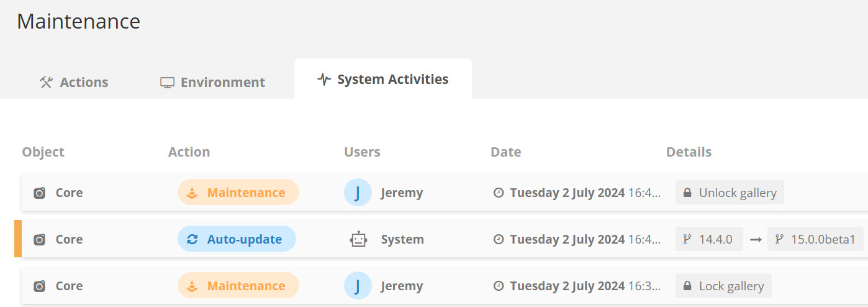Click the tools icon beside Actions
The image size is (868, 307).
[46, 82]
